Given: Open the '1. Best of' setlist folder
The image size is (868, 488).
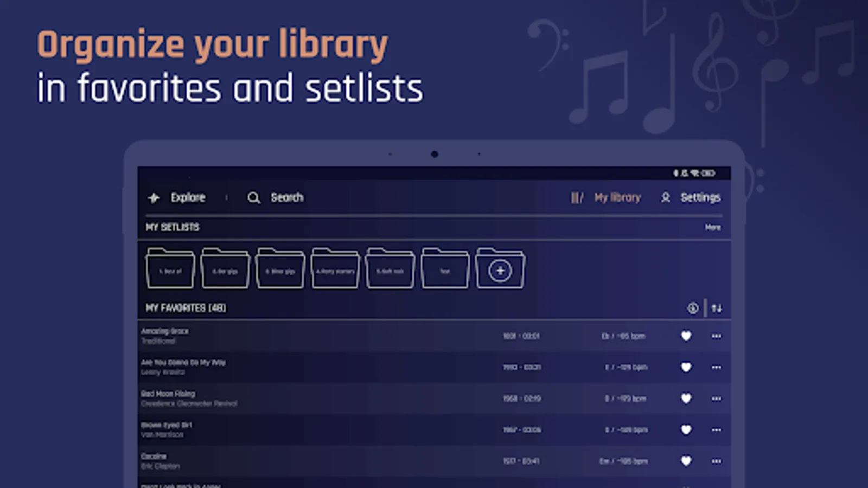Looking at the screenshot, I should click(x=170, y=268).
